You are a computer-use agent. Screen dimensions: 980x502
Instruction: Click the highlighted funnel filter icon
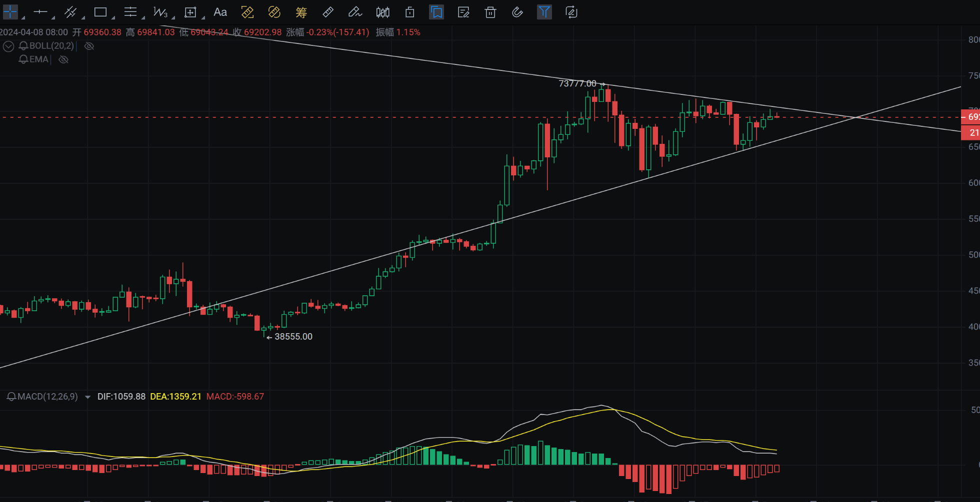click(x=544, y=12)
